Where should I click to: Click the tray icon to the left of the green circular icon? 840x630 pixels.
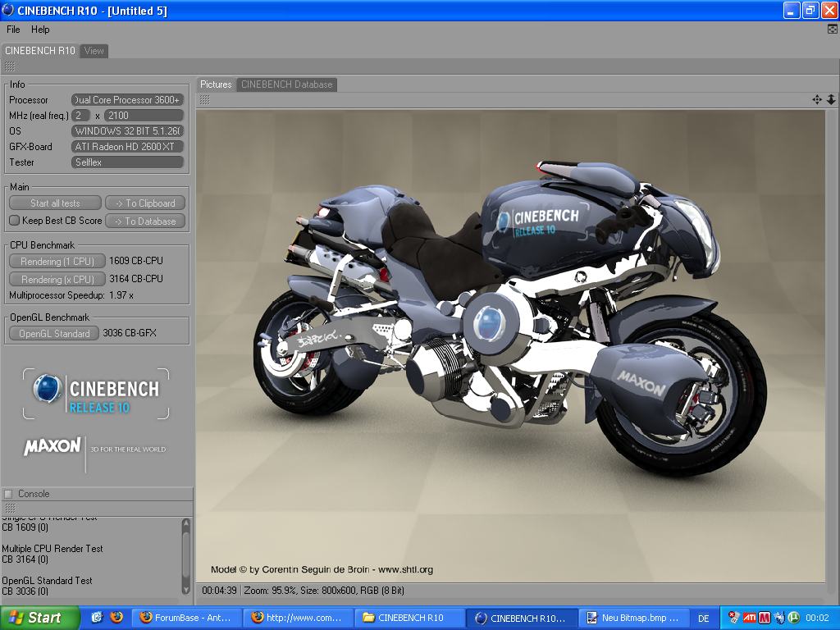click(x=779, y=618)
